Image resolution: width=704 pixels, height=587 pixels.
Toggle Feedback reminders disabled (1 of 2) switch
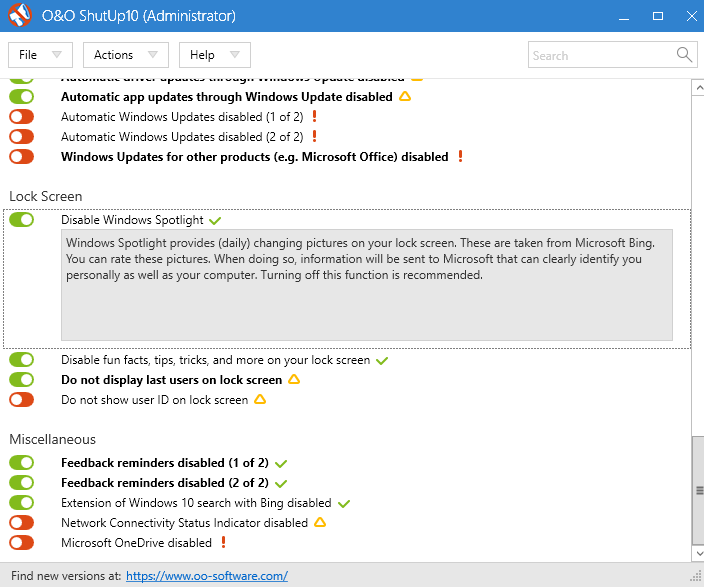pos(22,463)
